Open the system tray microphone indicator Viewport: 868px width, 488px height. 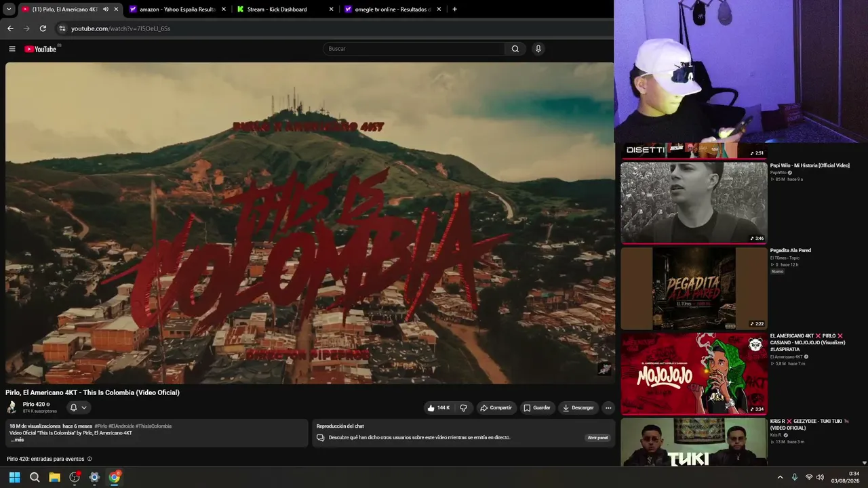click(795, 477)
